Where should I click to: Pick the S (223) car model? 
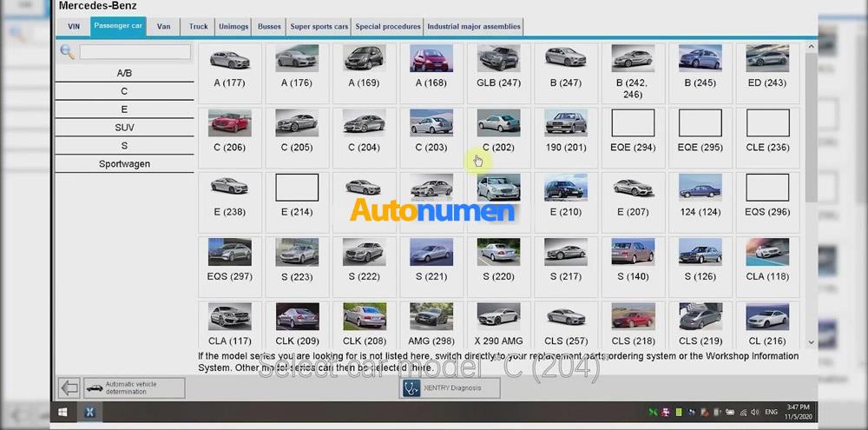[297, 267]
